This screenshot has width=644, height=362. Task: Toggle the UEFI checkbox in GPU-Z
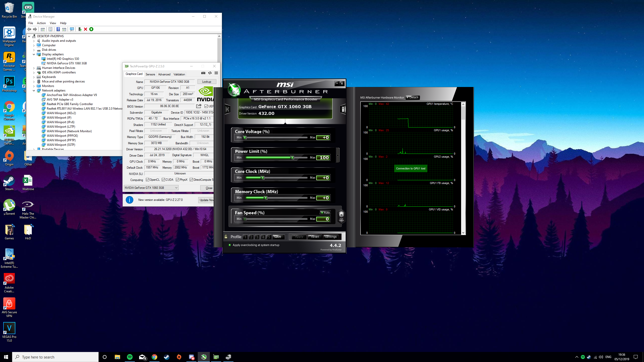206,106
